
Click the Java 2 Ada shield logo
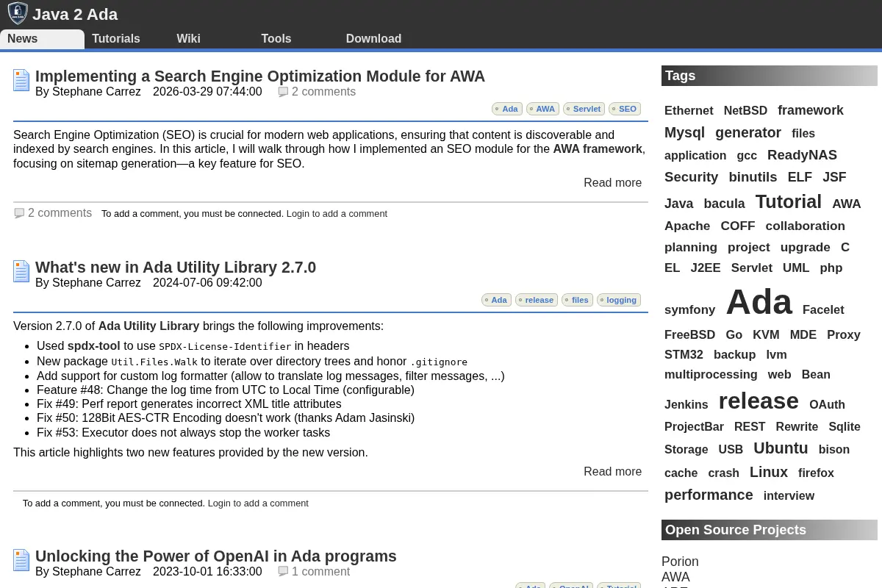18,13
